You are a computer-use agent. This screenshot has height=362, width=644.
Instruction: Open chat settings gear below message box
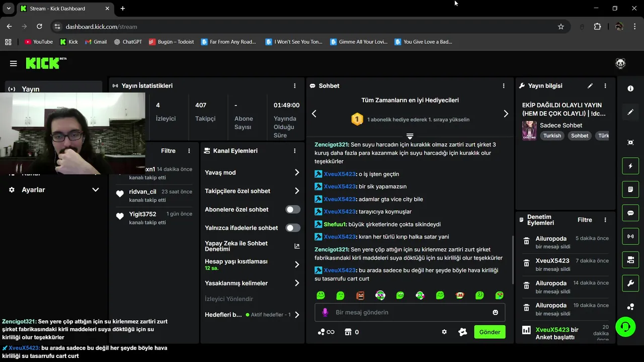click(444, 332)
